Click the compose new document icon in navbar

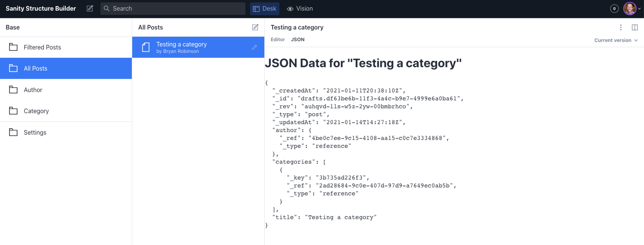[90, 9]
